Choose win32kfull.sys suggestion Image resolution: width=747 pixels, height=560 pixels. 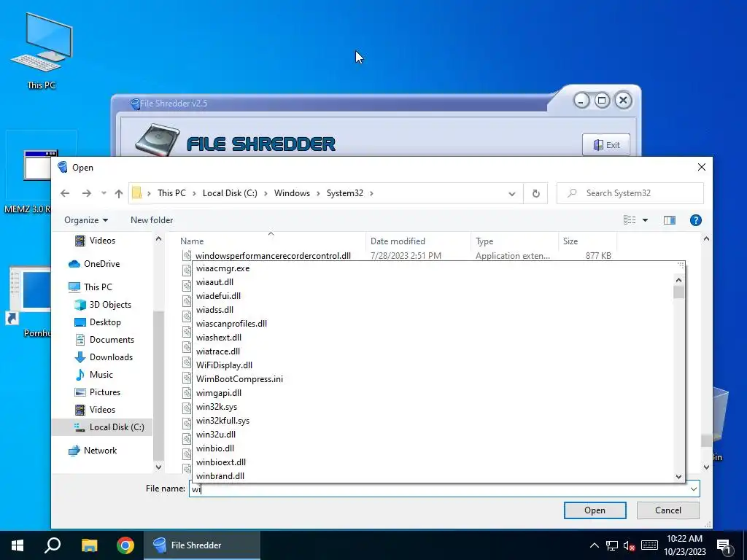pos(223,421)
